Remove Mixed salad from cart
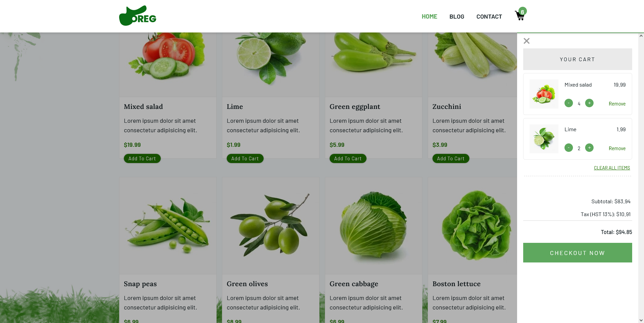This screenshot has height=323, width=644. tap(617, 104)
